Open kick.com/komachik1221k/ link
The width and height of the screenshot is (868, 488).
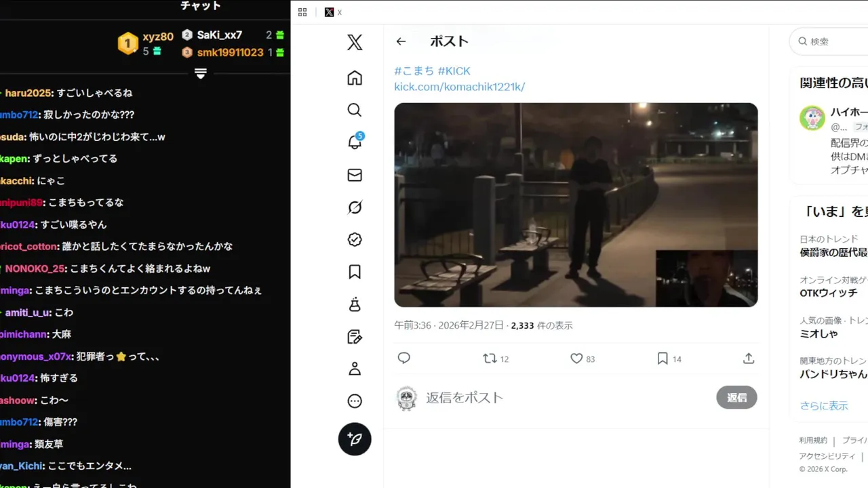[x=460, y=87]
